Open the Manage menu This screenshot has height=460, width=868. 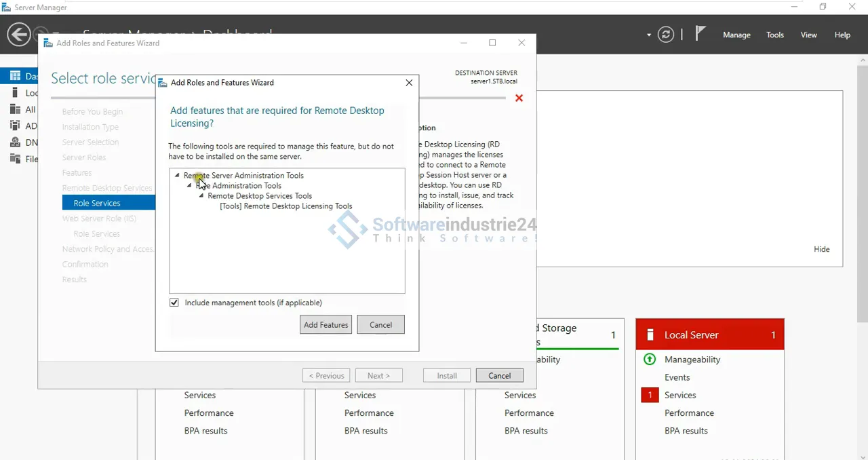[736, 35]
